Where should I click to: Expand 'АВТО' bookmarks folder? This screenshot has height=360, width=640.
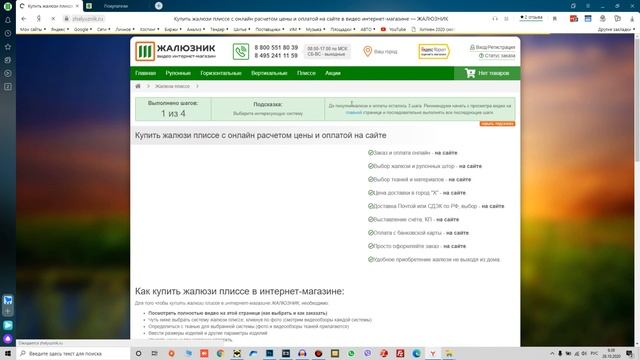coord(367,29)
